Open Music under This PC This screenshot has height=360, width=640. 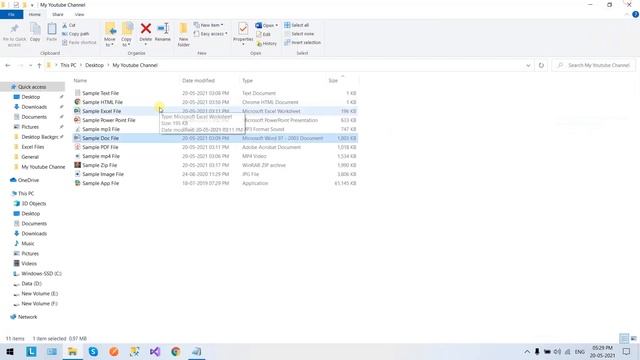click(x=28, y=243)
